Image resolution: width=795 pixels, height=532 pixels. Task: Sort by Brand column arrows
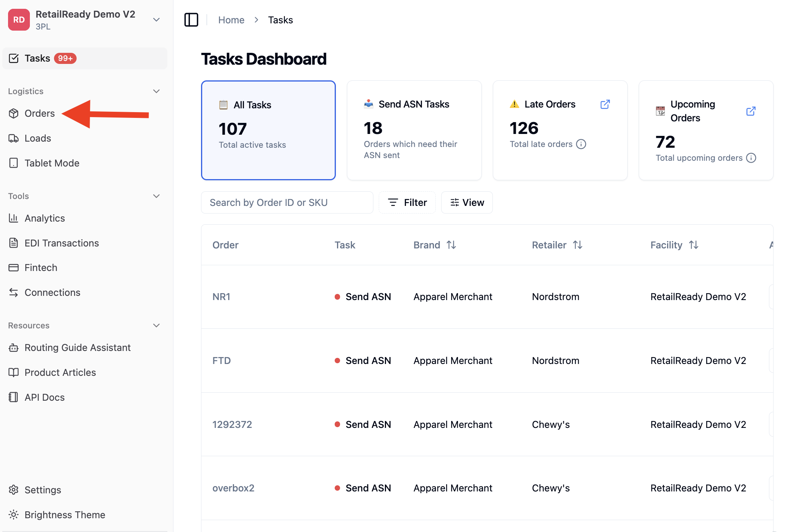coord(451,245)
